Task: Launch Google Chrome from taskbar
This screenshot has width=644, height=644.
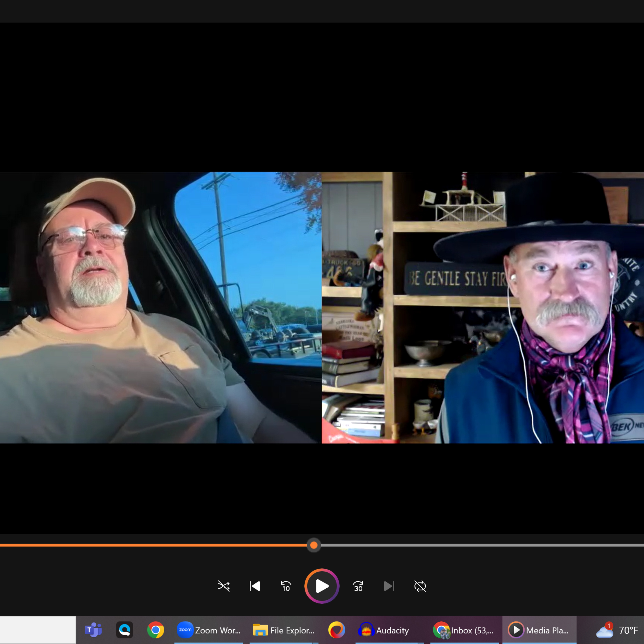Action: click(x=156, y=630)
